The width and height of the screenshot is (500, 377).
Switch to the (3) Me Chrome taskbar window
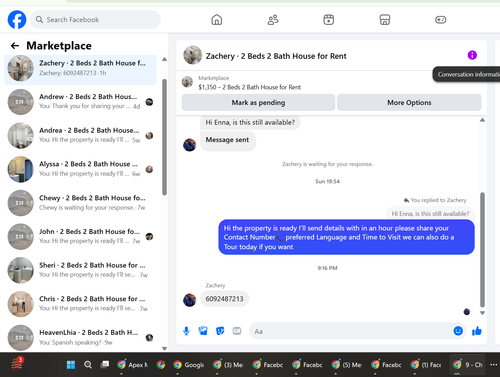click(228, 365)
